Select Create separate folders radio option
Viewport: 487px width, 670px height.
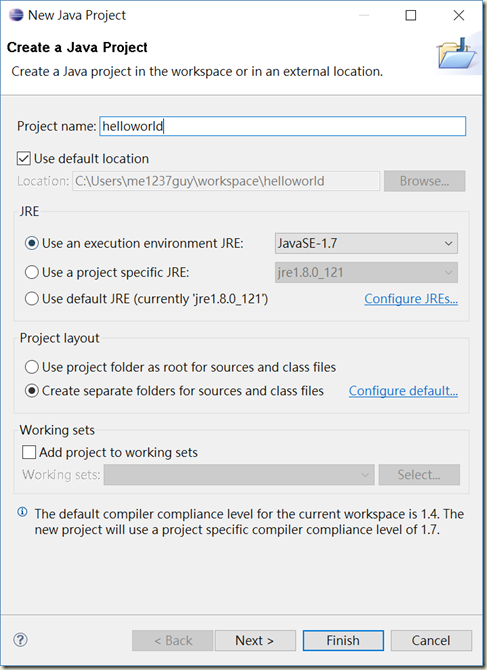pos(32,391)
